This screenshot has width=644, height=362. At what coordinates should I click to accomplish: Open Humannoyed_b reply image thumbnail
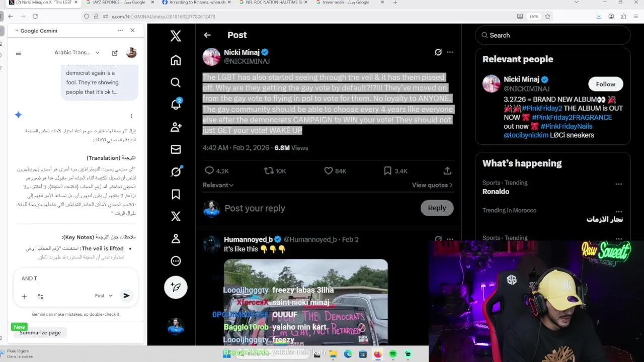pos(306,302)
